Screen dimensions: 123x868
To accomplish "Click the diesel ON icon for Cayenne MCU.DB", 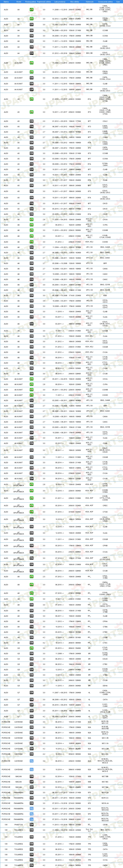I will click(32, 749).
